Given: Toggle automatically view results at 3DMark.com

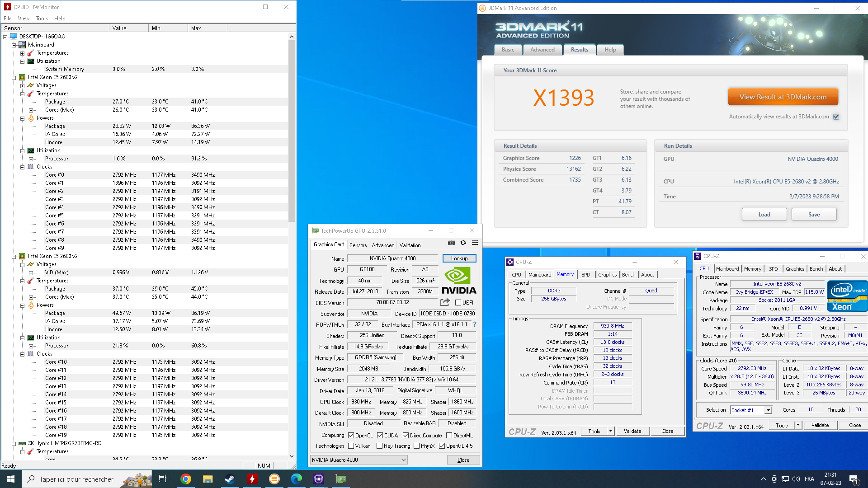Looking at the screenshot, I should coord(836,117).
